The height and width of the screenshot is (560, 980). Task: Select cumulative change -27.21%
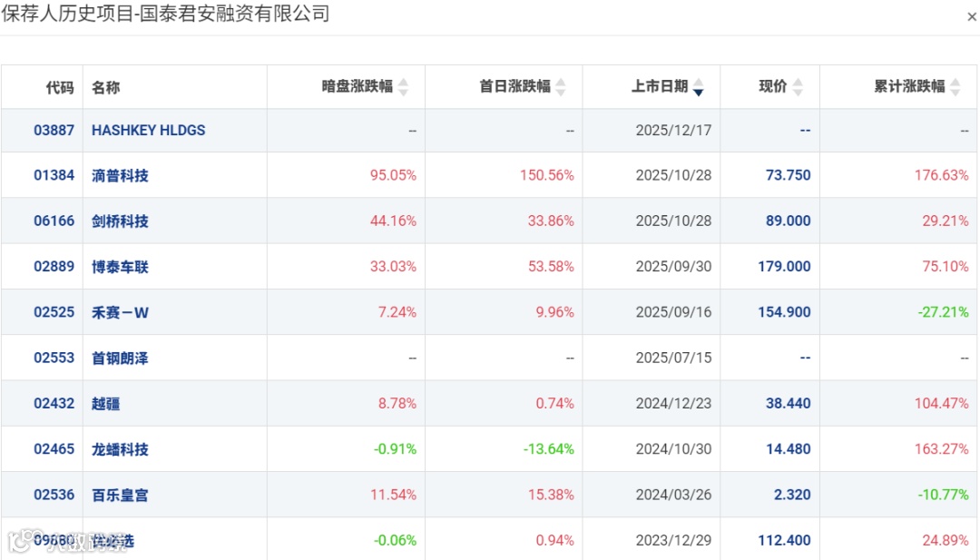point(943,312)
